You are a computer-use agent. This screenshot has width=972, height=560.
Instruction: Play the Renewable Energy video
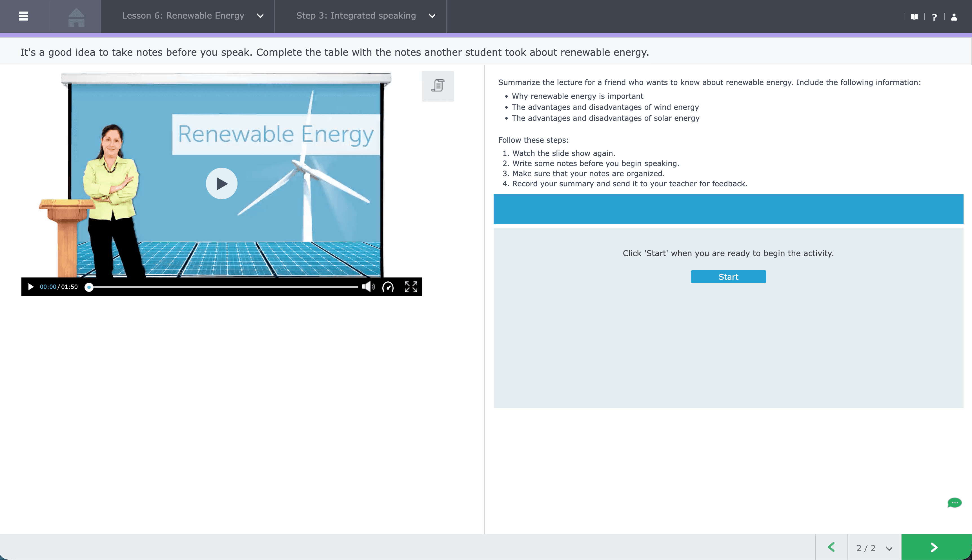point(222,183)
